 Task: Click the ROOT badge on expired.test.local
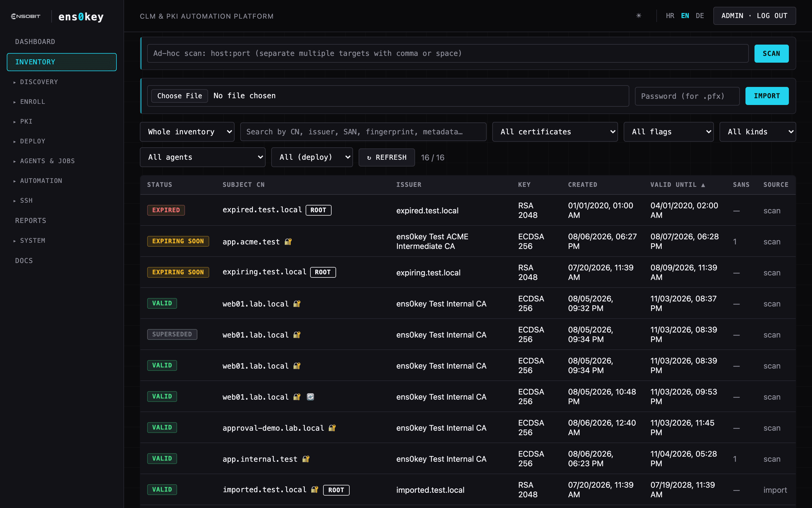tap(318, 210)
